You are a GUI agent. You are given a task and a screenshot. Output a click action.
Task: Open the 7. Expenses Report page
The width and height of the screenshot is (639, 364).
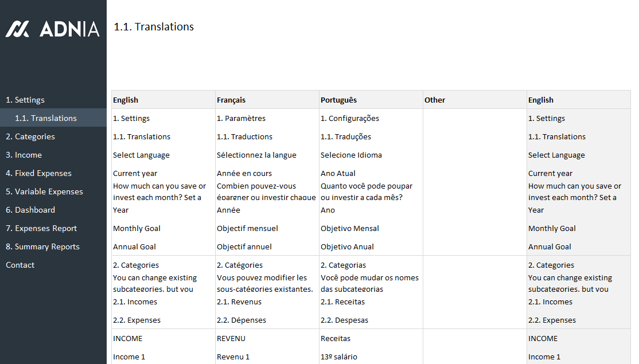click(41, 228)
